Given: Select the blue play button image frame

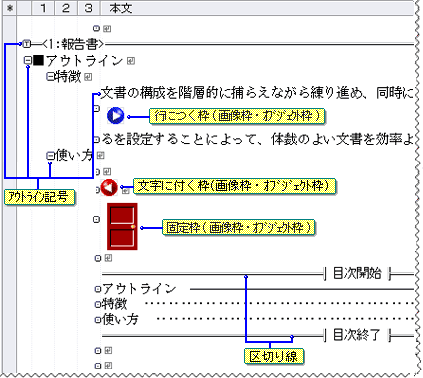Looking at the screenshot, I should pyautogui.click(x=116, y=116).
